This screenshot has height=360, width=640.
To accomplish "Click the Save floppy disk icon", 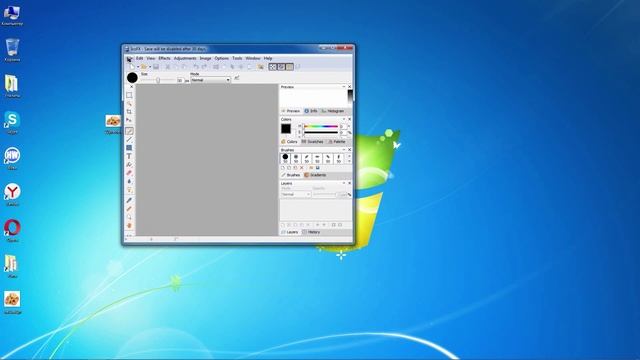I will pyautogui.click(x=156, y=67).
